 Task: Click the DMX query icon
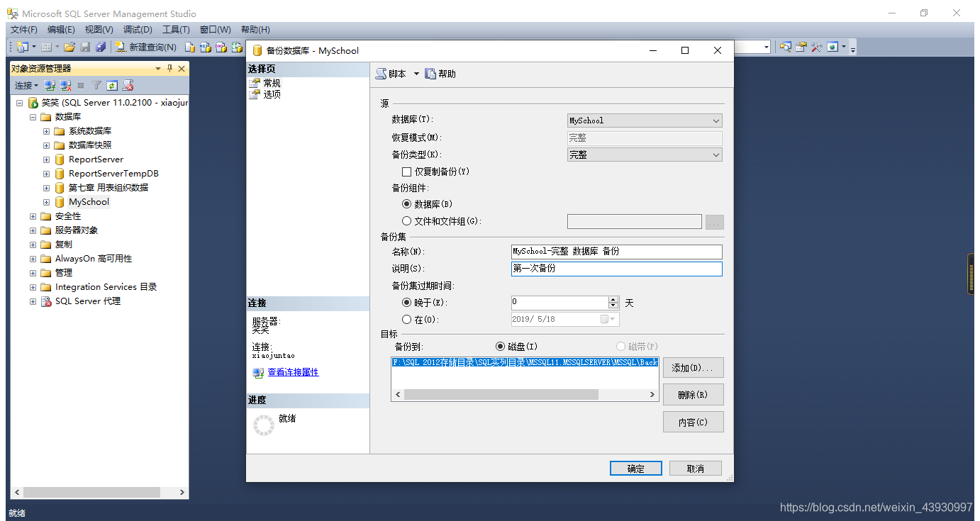tap(221, 47)
